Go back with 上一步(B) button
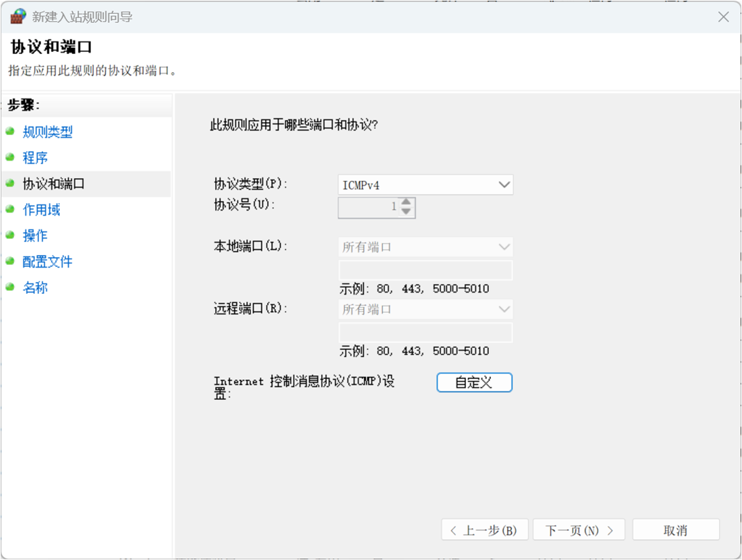 coord(484,530)
